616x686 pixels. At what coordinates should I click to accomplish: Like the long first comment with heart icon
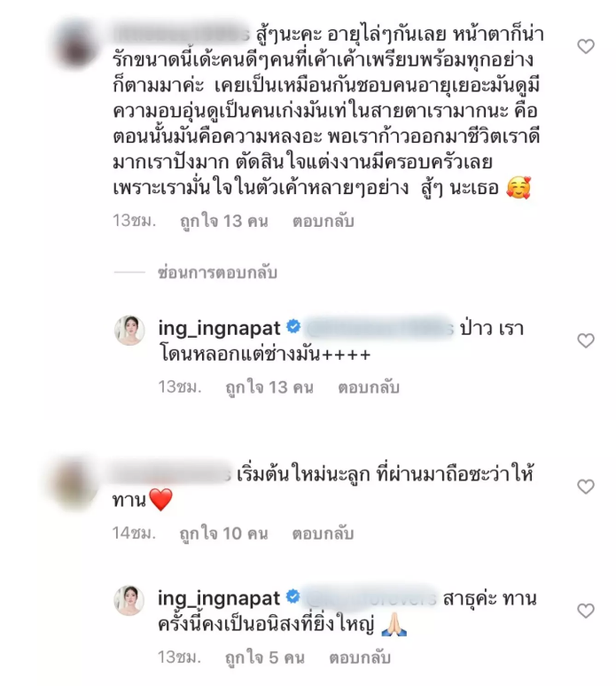click(585, 46)
